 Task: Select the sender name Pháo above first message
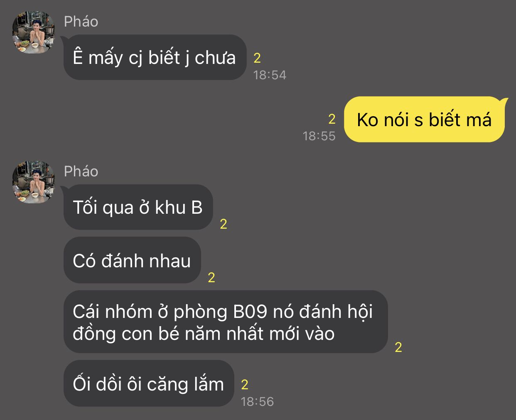point(81,22)
